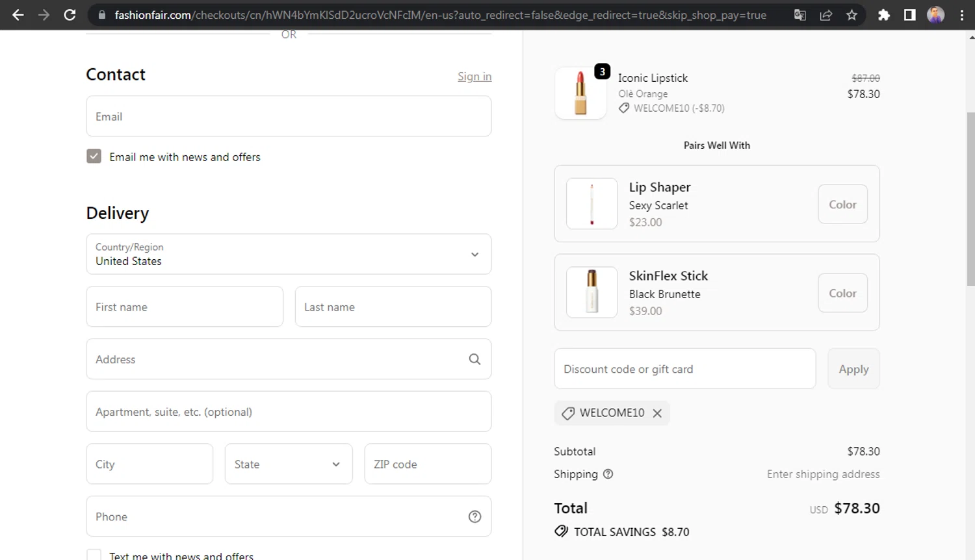
Task: Choose a color for SkinFlex Stick
Action: [842, 293]
